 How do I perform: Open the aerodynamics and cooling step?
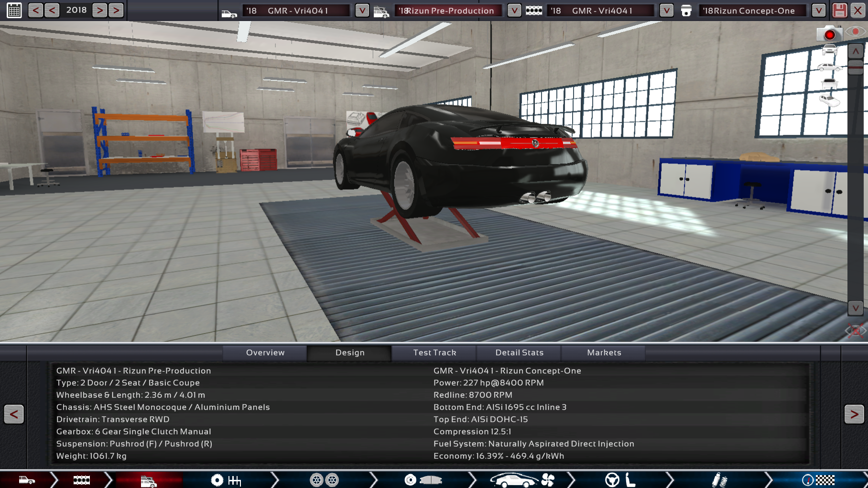click(x=521, y=480)
